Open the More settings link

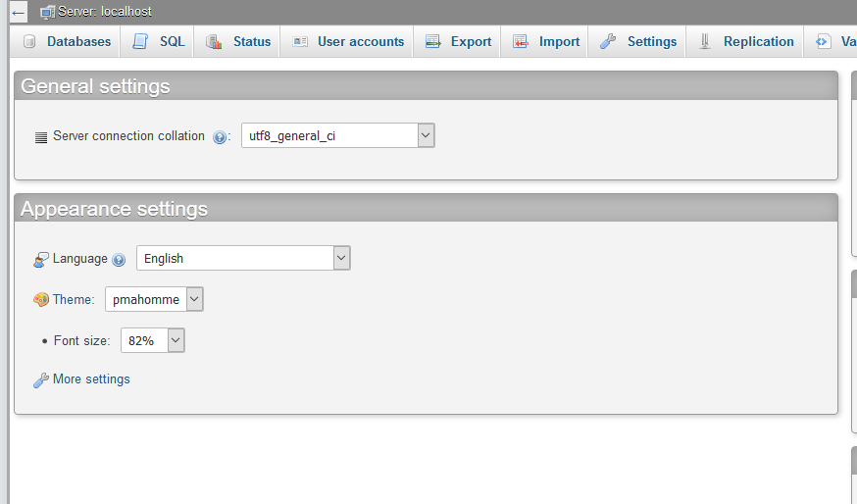(91, 379)
